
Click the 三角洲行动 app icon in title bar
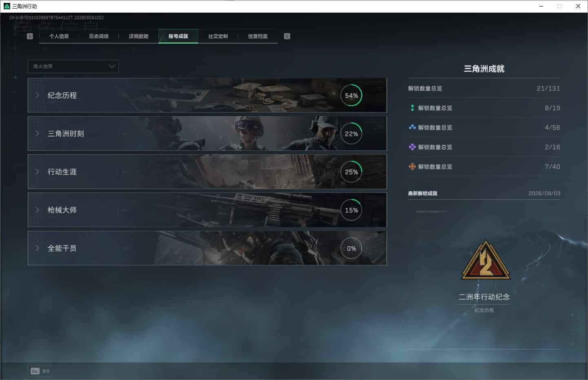tap(7, 6)
